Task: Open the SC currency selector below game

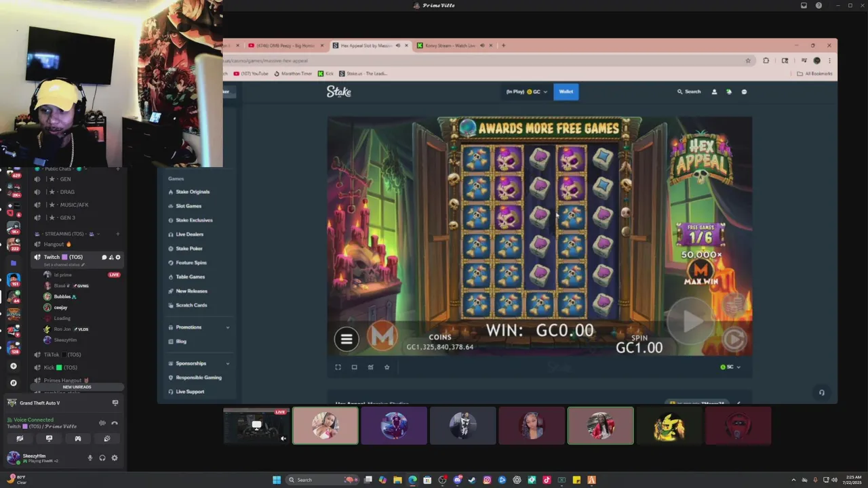Action: tap(730, 367)
